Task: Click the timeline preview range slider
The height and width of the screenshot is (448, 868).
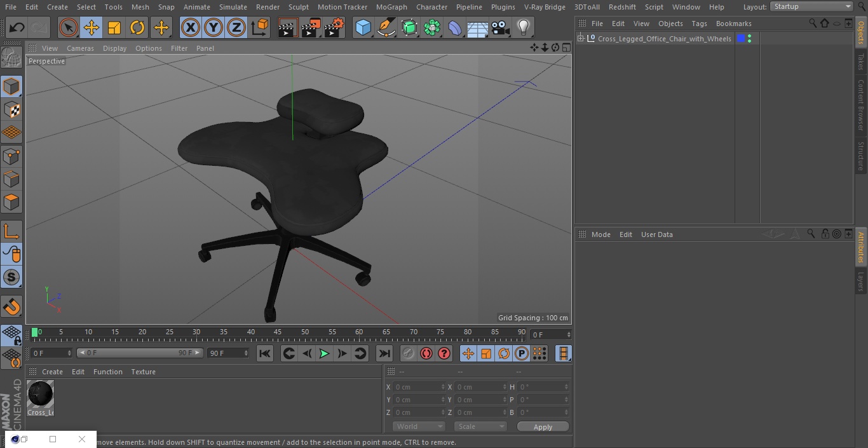Action: tap(140, 353)
